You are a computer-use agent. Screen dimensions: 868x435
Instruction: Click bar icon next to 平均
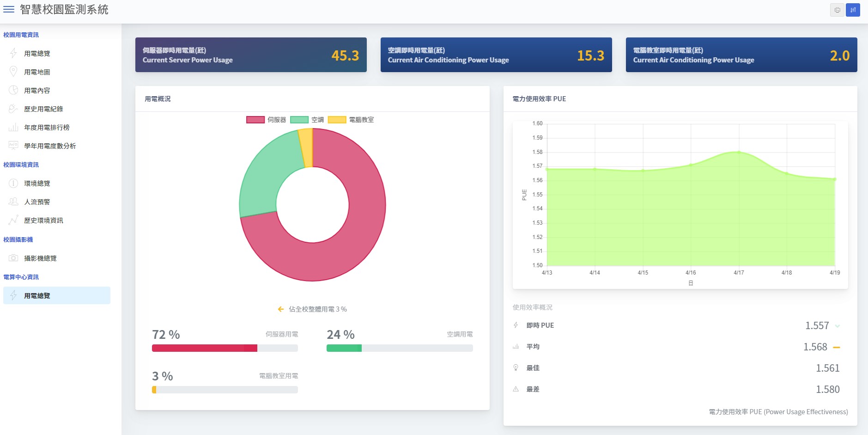516,346
